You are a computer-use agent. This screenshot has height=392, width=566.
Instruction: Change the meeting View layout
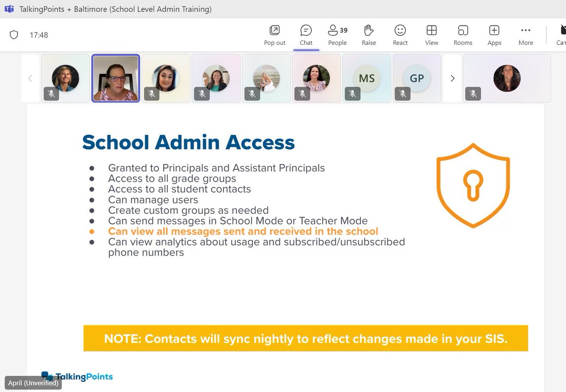pyautogui.click(x=432, y=35)
